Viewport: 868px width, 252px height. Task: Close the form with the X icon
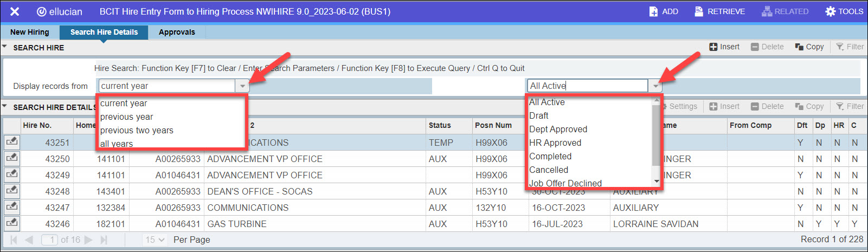coord(15,11)
